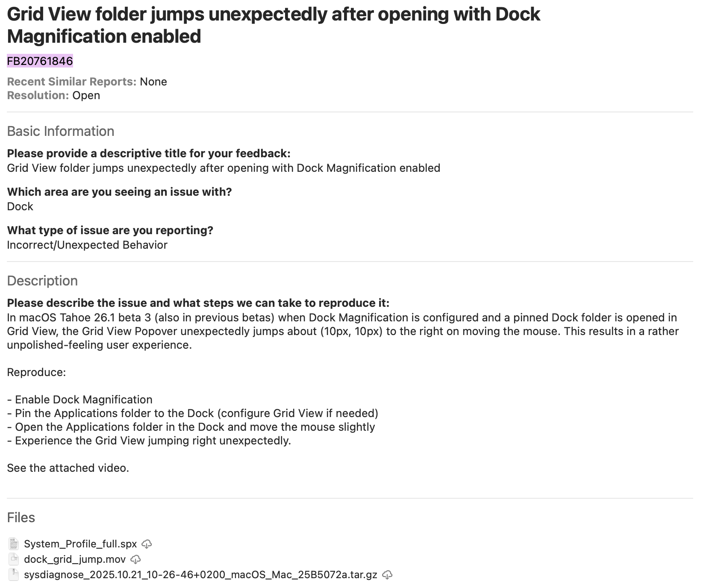706x588 pixels.
Task: Open the System_Profile_full.spx file name
Action: click(80, 544)
